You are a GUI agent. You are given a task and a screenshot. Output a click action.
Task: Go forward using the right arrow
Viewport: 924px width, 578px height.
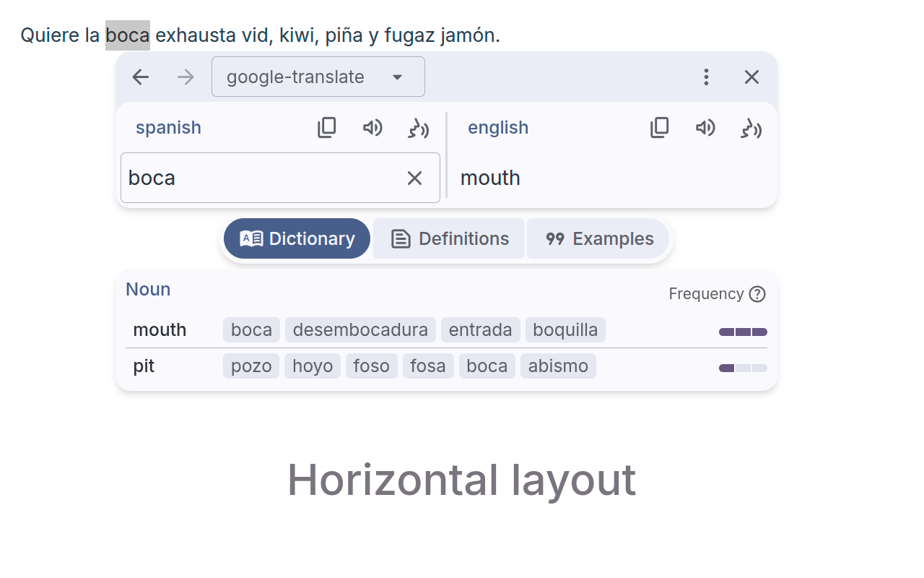coord(186,77)
